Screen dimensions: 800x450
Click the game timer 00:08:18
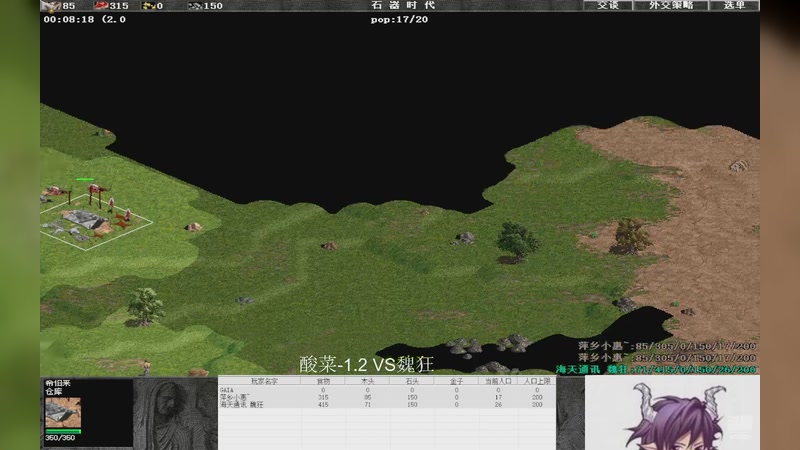69,19
